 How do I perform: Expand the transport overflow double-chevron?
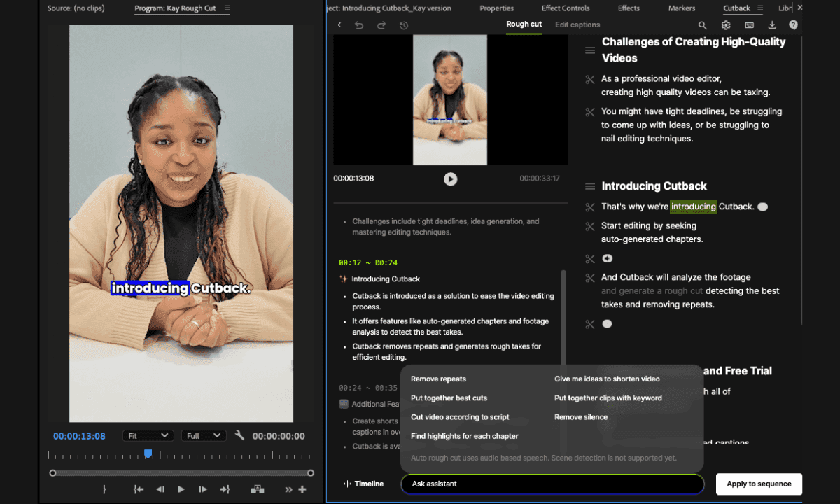(x=288, y=490)
